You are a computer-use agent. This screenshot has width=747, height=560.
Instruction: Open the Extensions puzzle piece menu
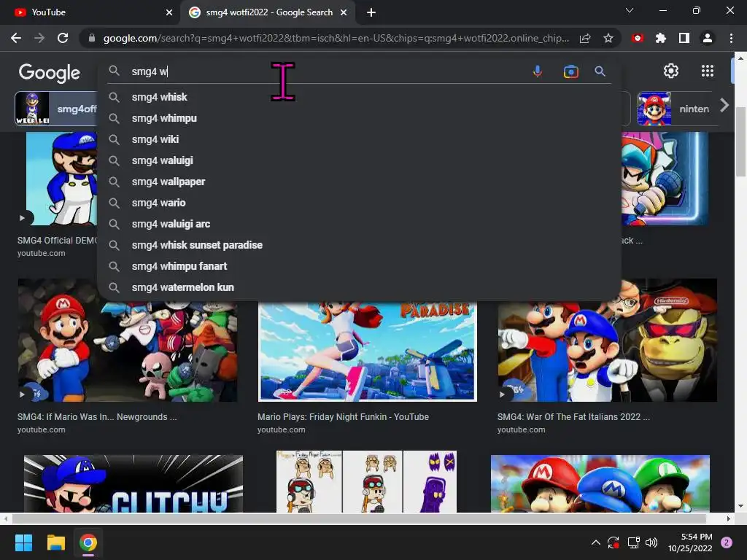(661, 38)
